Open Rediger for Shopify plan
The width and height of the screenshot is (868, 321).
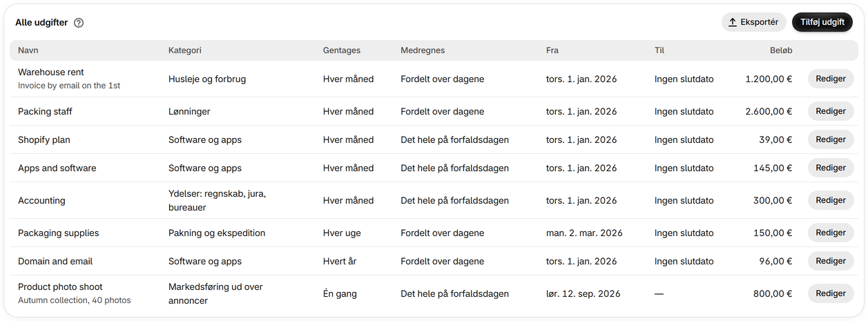(831, 139)
